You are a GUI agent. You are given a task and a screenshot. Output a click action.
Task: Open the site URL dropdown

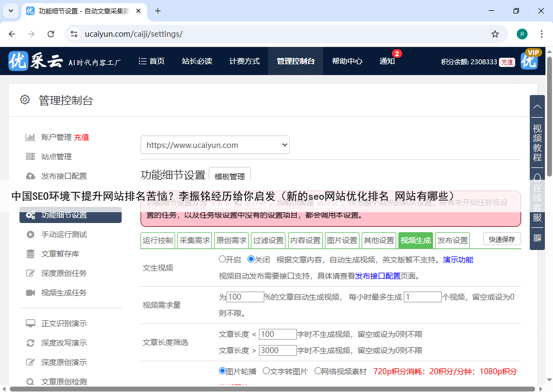(x=215, y=145)
